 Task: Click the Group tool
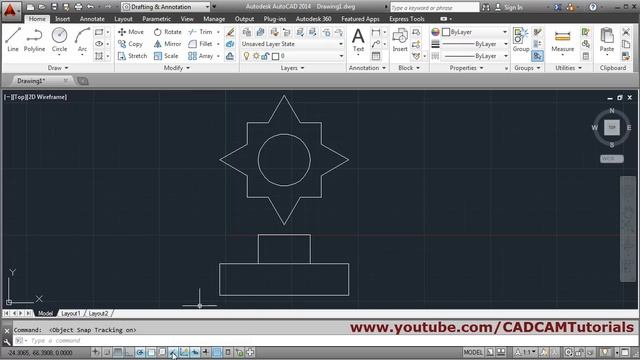521,40
